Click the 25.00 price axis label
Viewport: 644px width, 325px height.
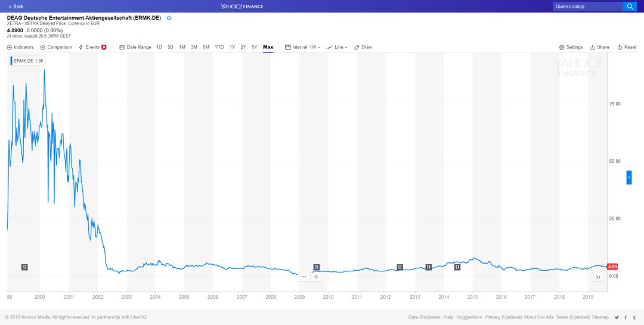point(615,219)
